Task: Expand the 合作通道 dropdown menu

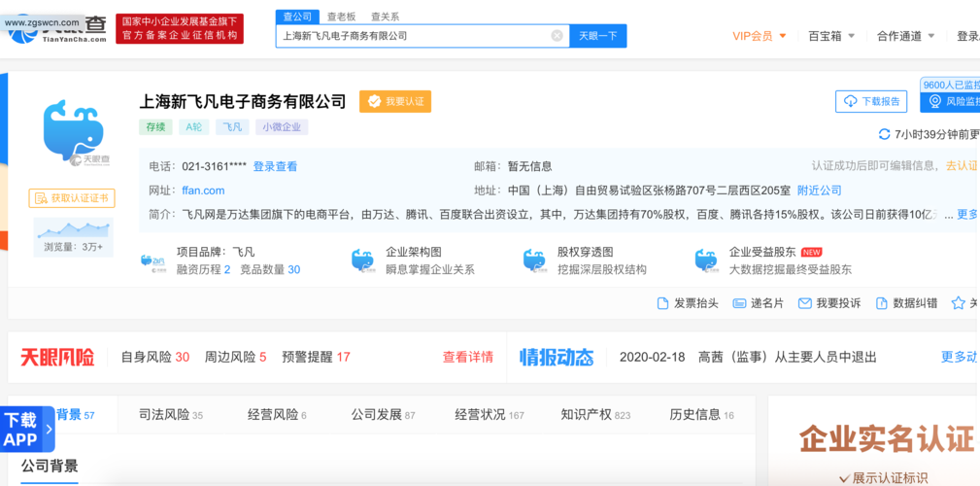Action: click(905, 36)
